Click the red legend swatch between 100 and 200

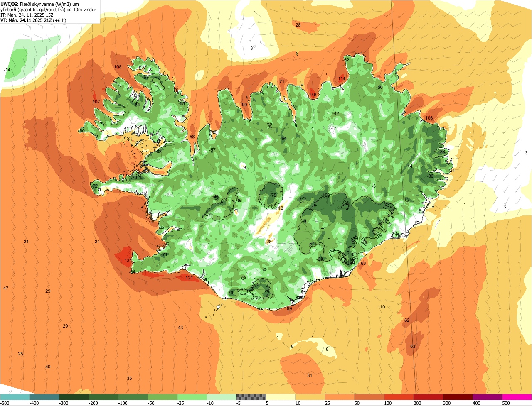399,397
